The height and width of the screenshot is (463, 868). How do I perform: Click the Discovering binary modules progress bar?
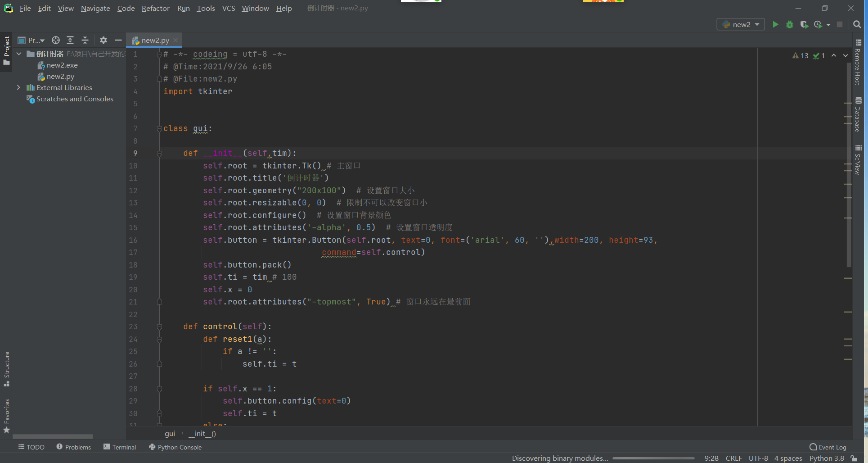coord(653,458)
